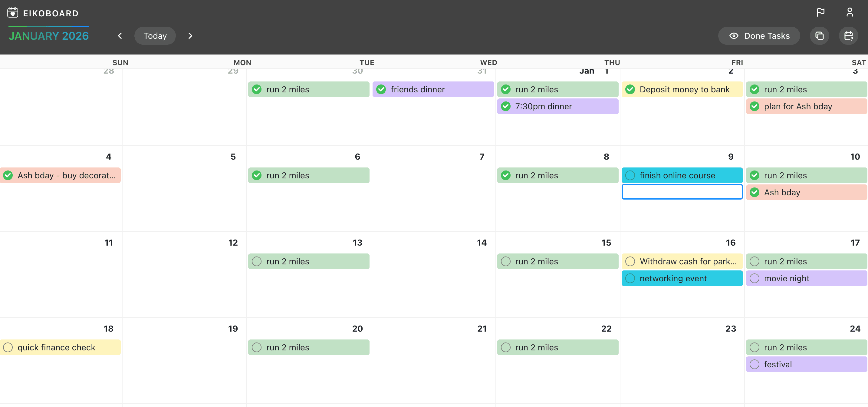Click the copy tasks icon button
This screenshot has width=868, height=407.
(819, 36)
